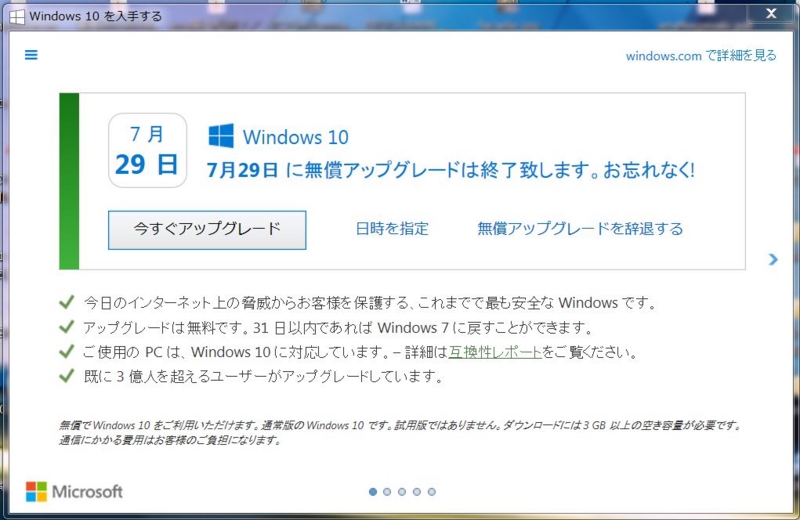Open the 互換性レポート link

(x=495, y=352)
